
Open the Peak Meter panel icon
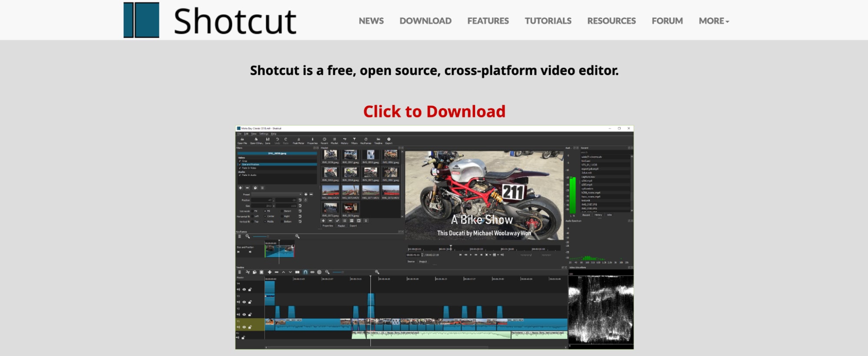[x=299, y=139]
